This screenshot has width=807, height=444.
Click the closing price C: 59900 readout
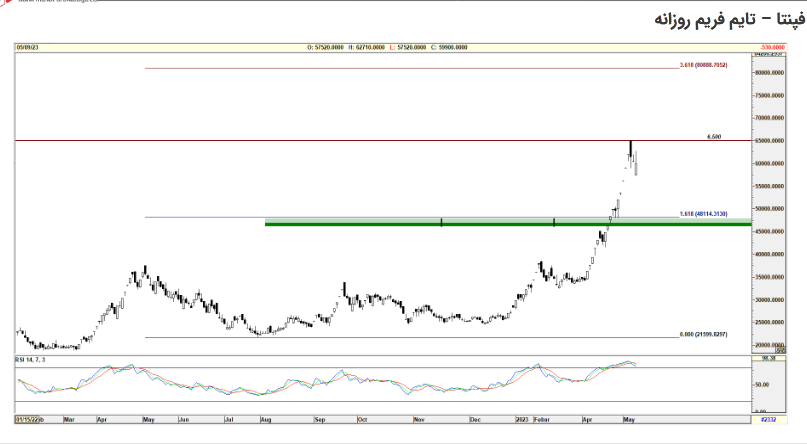tap(459, 47)
